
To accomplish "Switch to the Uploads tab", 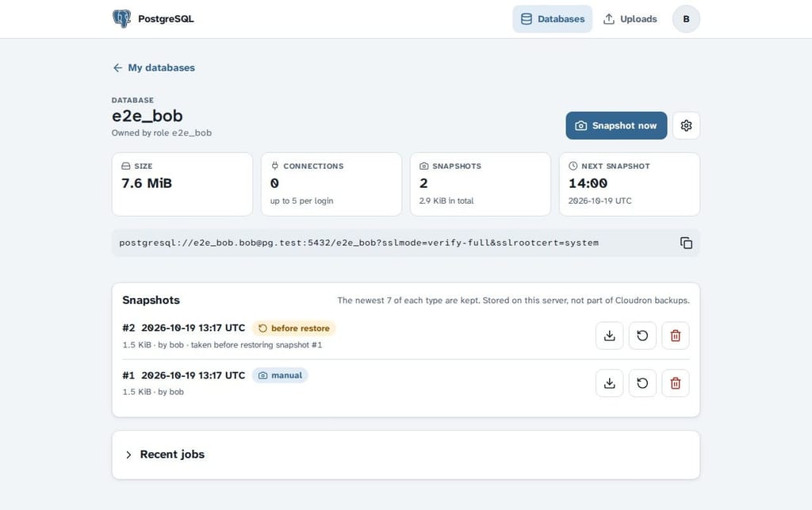I will point(630,19).
